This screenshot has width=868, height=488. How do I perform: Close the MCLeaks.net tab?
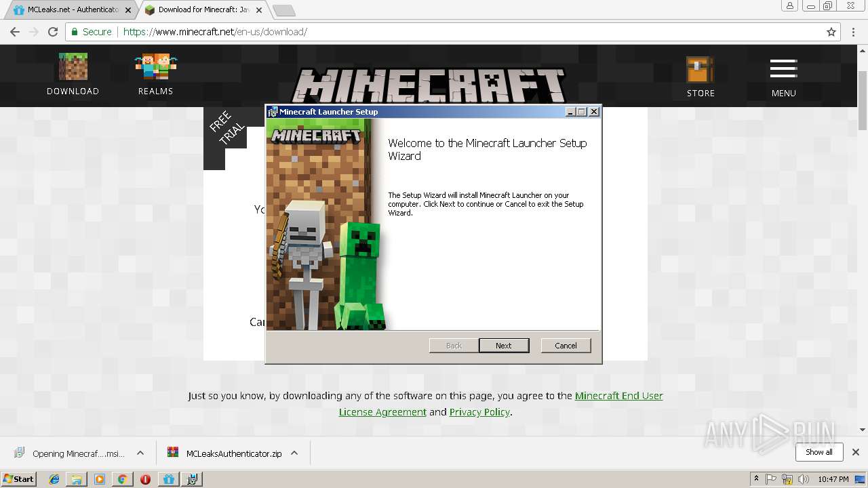[128, 10]
